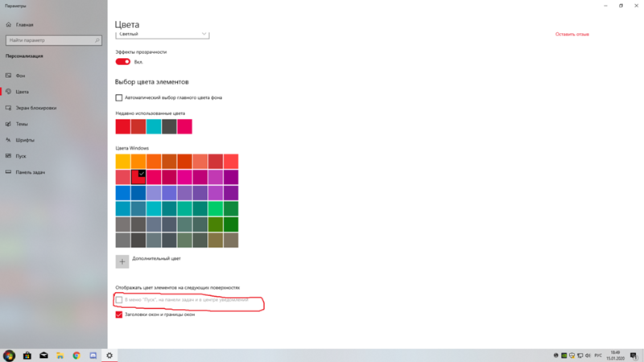Check the В меню Пуск, на панели задач checkbox

(x=118, y=300)
